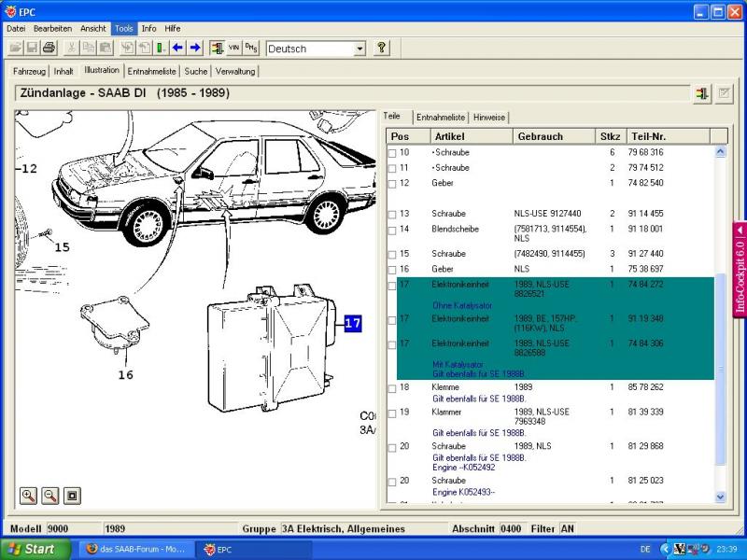Viewport: 747px width, 560px height.
Task: Click the 16 callout under the sensor drawing
Action: (126, 375)
